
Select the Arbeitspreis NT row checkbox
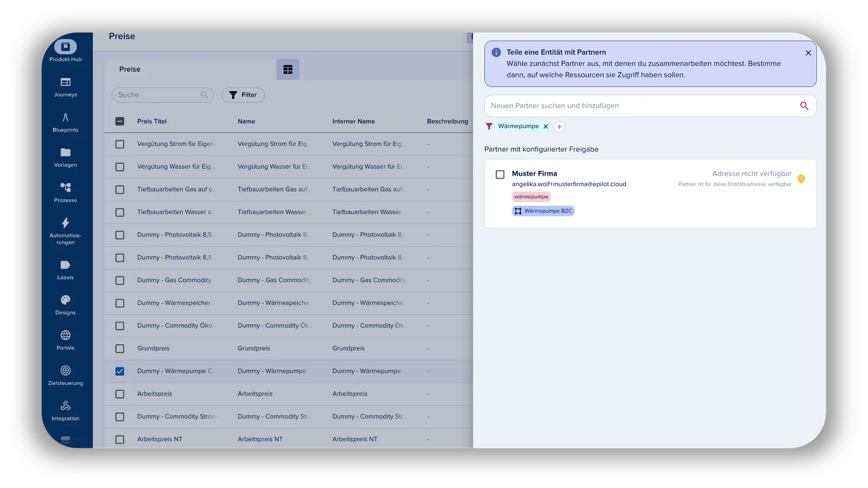click(120, 440)
